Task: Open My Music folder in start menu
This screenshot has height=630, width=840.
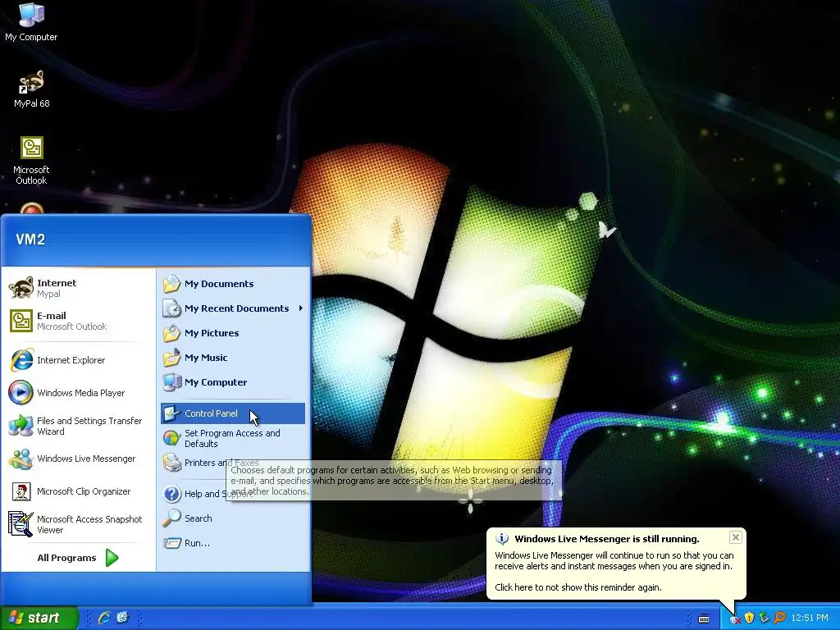Action: [233, 358]
